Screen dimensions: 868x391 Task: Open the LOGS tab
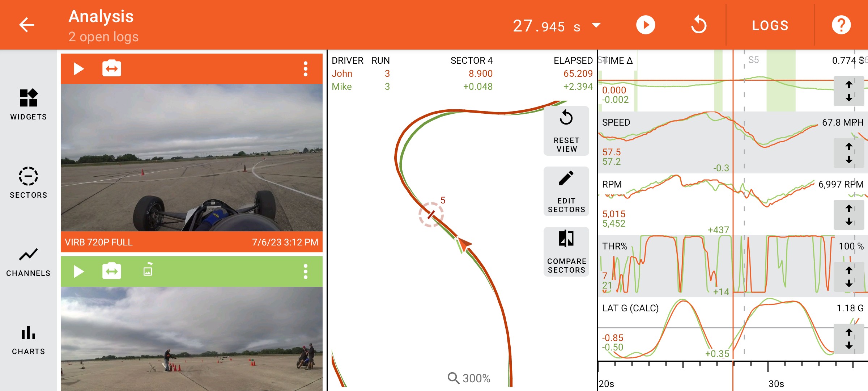[770, 24]
